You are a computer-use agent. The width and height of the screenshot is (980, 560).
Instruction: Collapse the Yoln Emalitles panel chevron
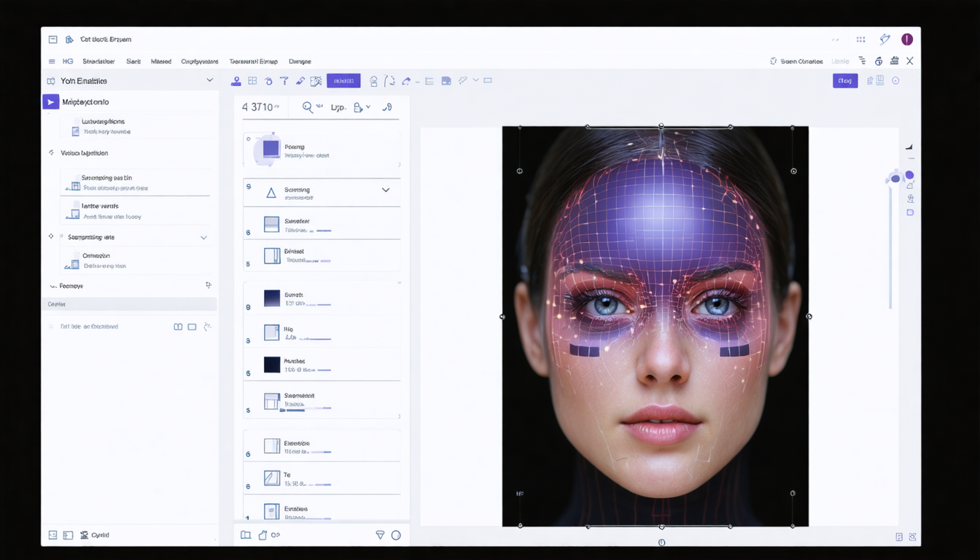[x=209, y=80]
